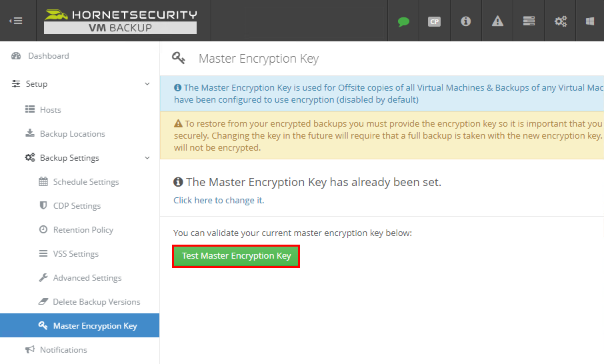The image size is (604, 364).
Task: Go to Hosts in the sidebar
Action: pyautogui.click(x=50, y=110)
